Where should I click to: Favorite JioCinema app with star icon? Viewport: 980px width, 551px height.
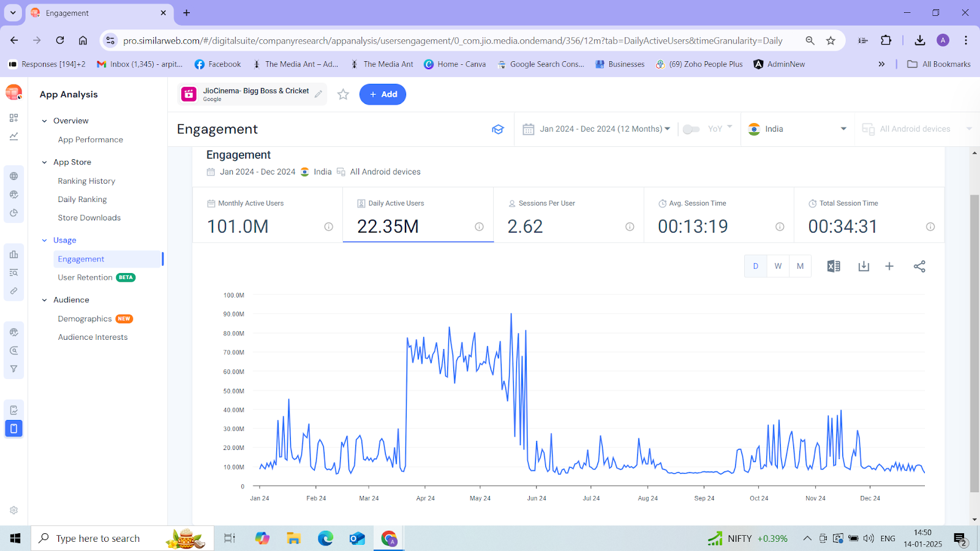343,94
